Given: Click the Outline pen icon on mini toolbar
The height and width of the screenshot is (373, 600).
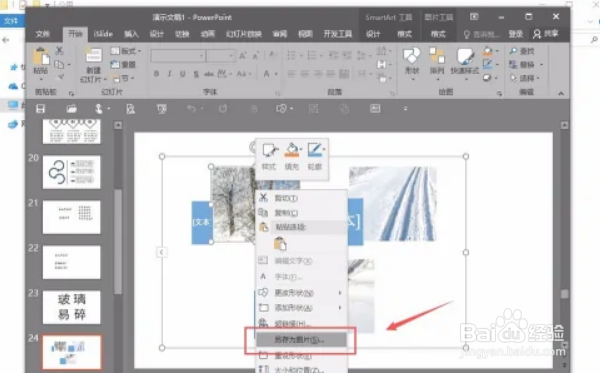Looking at the screenshot, I should pos(315,150).
